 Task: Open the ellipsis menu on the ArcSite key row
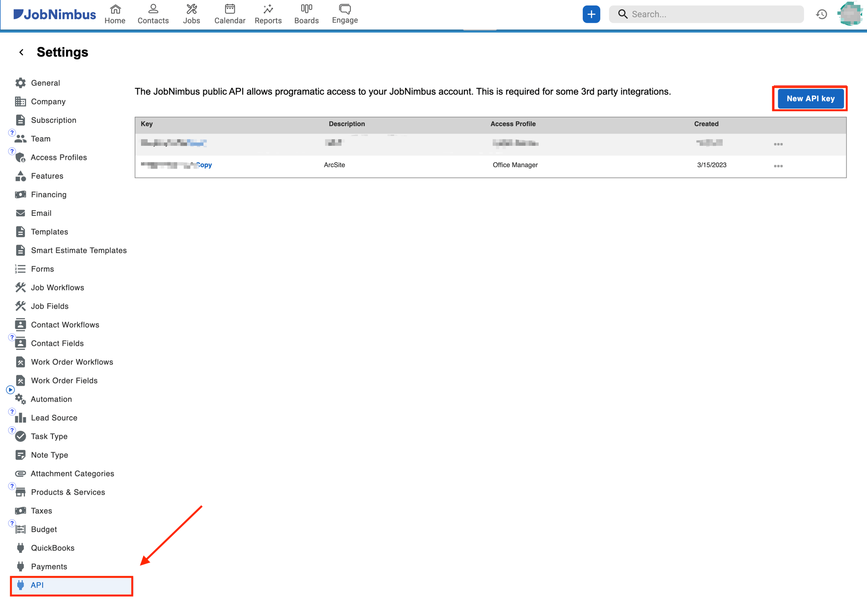click(x=778, y=166)
